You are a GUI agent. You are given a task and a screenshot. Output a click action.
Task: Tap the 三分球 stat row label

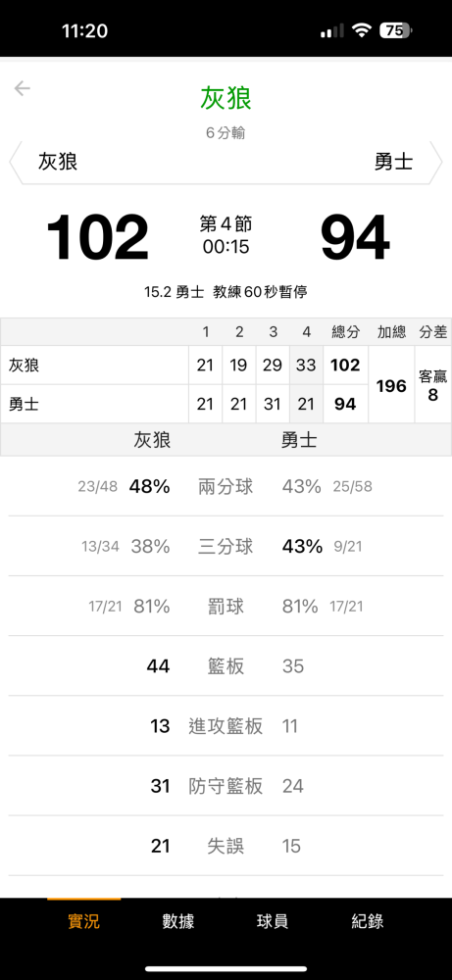click(x=226, y=546)
